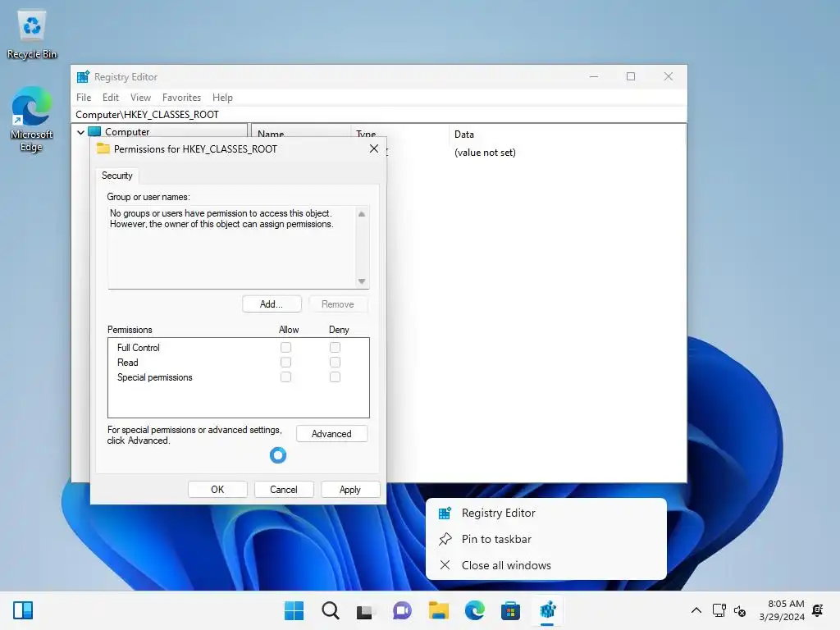This screenshot has height=630, width=840.
Task: Click Cancel in Permissions dialog
Action: pos(283,490)
